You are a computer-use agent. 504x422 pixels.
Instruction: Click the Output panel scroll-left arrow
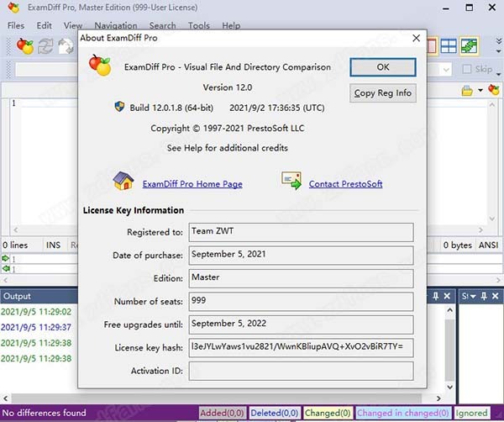coord(6,398)
